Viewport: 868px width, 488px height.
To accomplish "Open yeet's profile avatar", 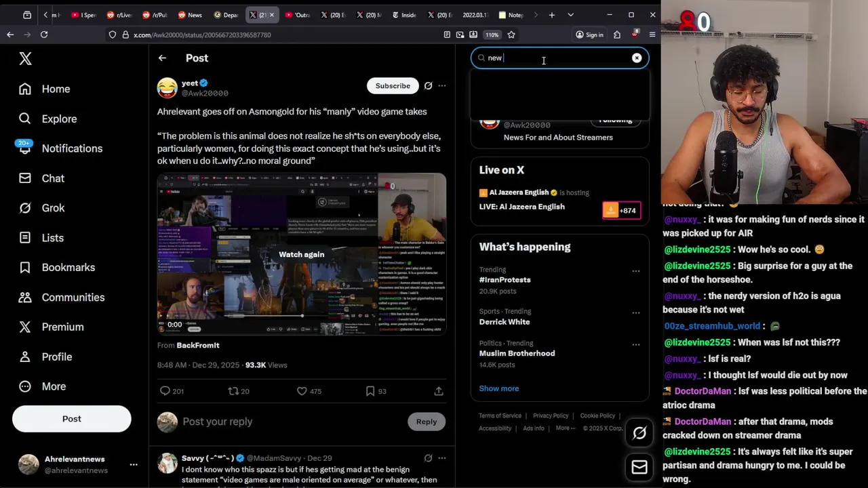I will [x=167, y=87].
